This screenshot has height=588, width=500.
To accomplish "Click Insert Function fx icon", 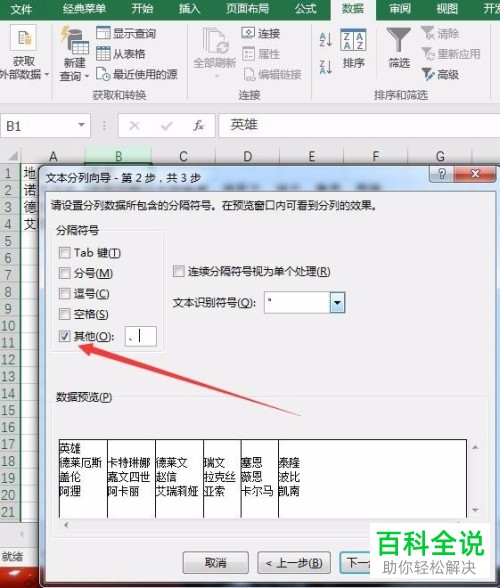I will [198, 126].
